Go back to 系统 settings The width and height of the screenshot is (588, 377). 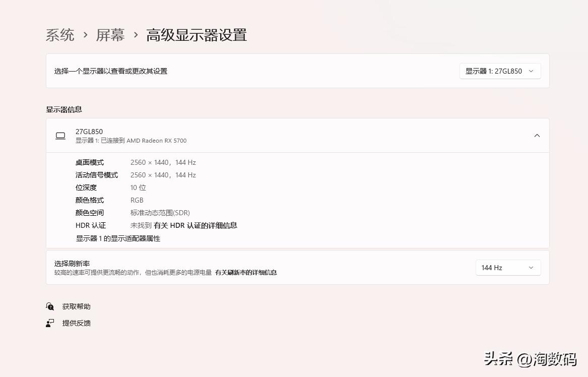pyautogui.click(x=59, y=35)
